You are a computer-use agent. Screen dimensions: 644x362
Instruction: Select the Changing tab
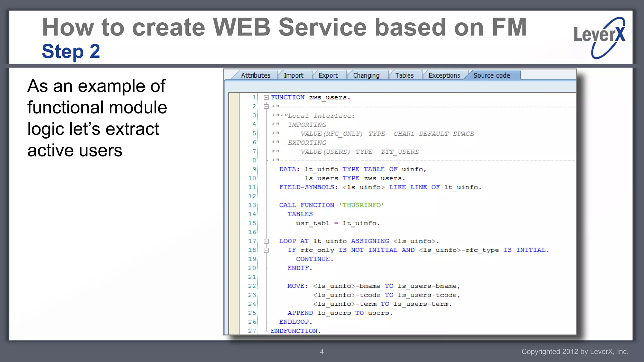pos(366,75)
